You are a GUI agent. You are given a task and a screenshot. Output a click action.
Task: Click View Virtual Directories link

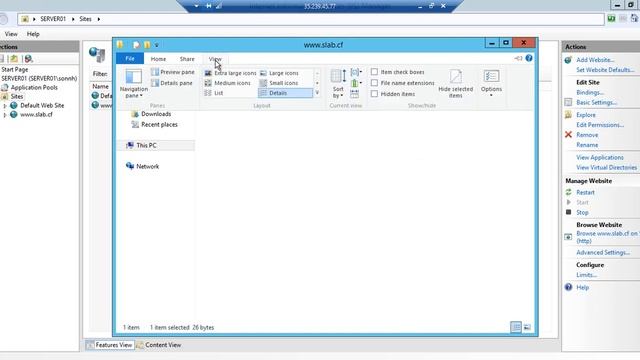(606, 167)
